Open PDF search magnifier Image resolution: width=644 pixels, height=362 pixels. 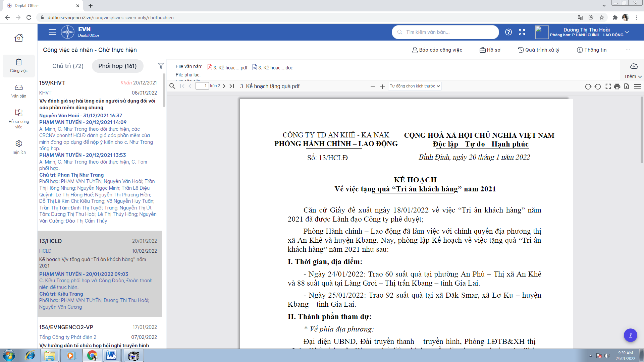pos(172,86)
